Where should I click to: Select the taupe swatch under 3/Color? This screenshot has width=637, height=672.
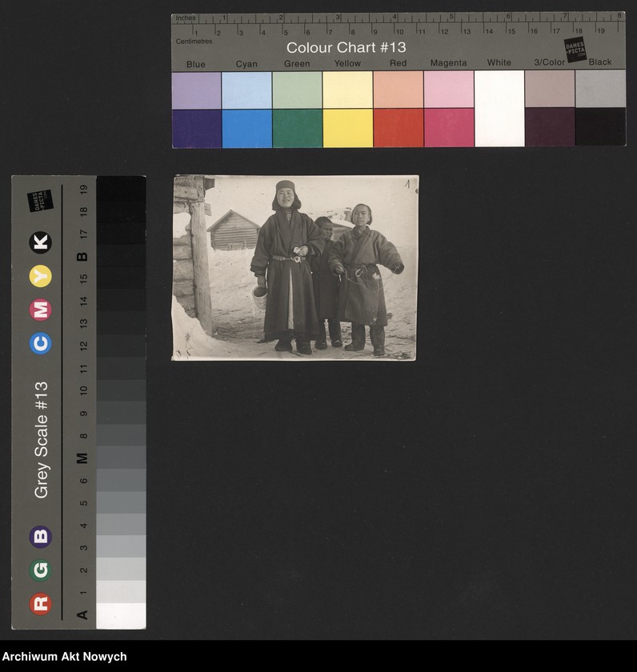click(x=550, y=89)
